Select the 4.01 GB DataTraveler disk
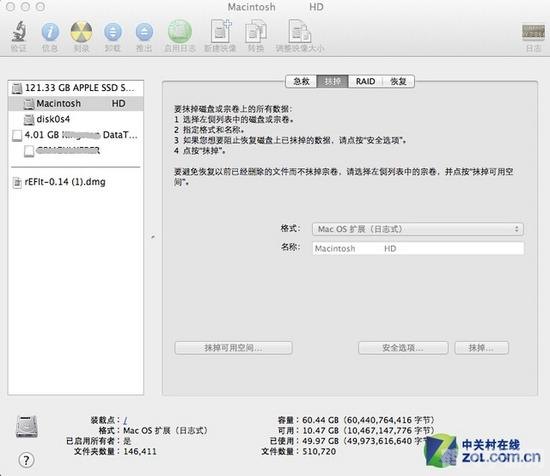Screen dimensions: 550x476 pyautogui.click(x=75, y=135)
